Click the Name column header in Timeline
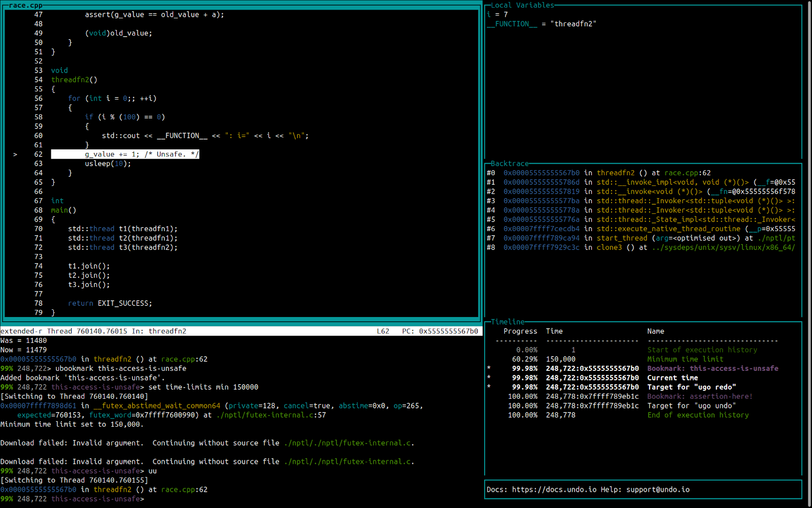 [656, 331]
